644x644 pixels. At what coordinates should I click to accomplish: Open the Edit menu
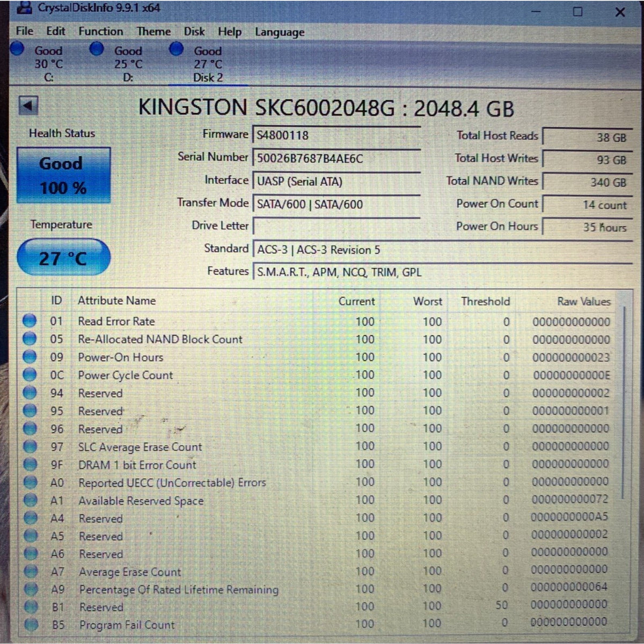click(55, 32)
